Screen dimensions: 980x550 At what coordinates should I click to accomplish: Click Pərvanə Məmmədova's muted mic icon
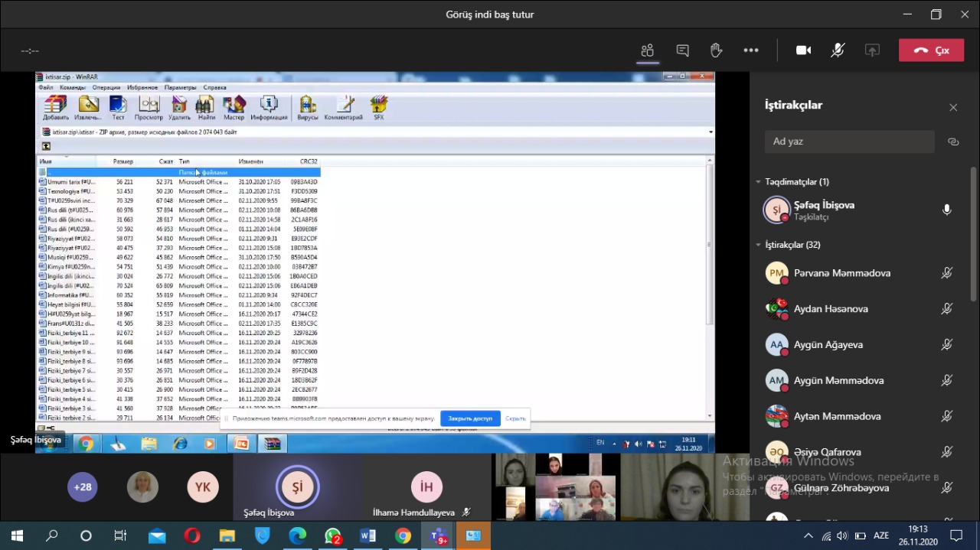[x=947, y=273]
